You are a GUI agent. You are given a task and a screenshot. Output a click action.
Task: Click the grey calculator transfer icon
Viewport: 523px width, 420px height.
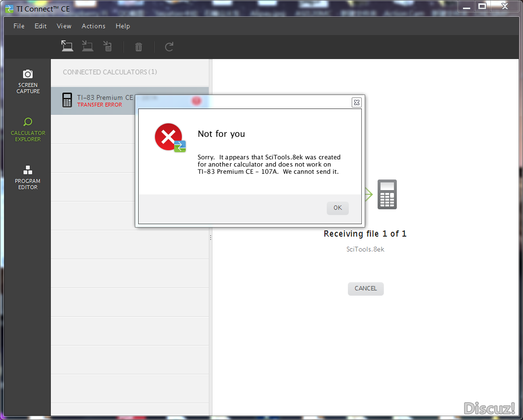tap(387, 194)
